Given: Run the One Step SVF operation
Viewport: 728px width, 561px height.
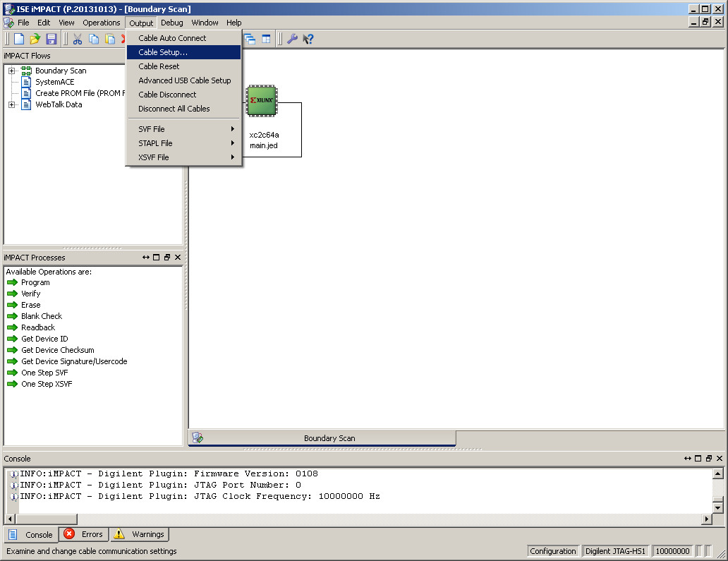Looking at the screenshot, I should 44,373.
